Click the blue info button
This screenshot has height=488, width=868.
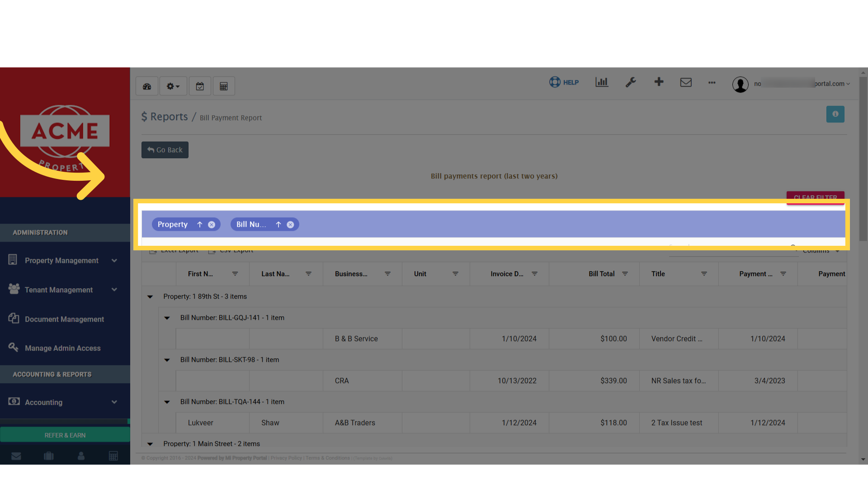(835, 114)
